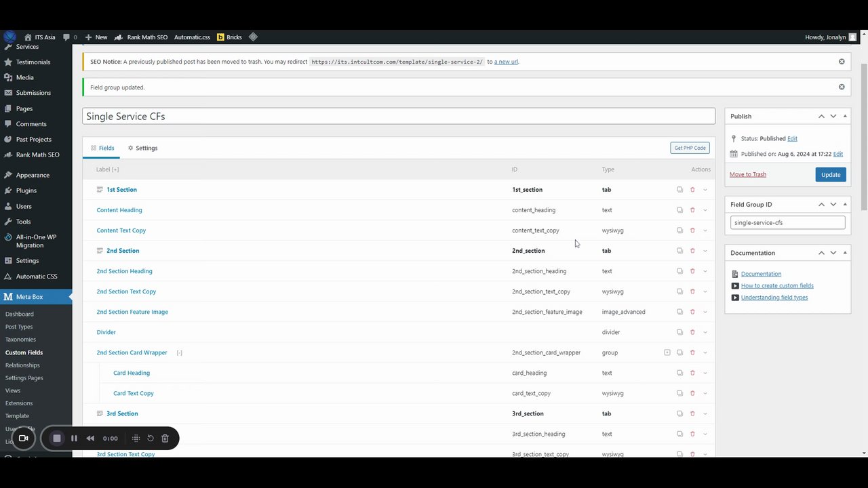Screen dimensions: 868x488
Task: Dismiss the Field group updated notice
Action: (x=842, y=87)
